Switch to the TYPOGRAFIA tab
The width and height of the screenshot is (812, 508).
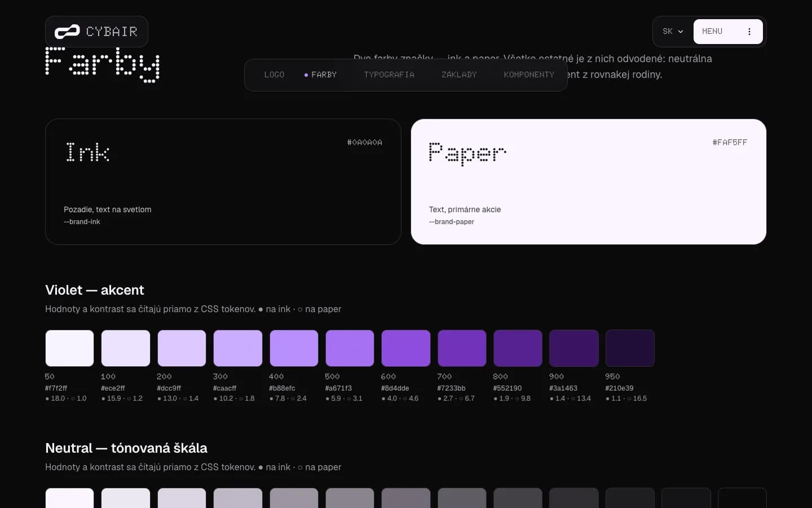(x=389, y=75)
